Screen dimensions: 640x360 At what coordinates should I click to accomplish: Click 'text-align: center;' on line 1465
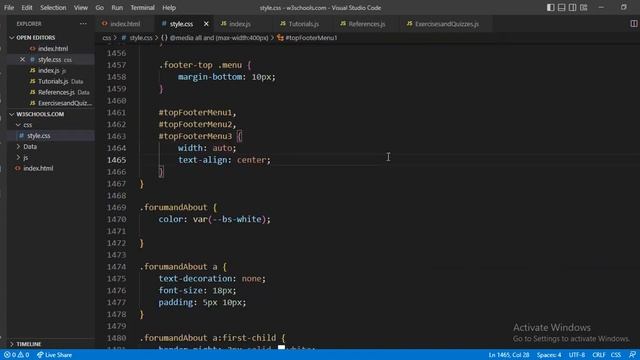point(224,160)
